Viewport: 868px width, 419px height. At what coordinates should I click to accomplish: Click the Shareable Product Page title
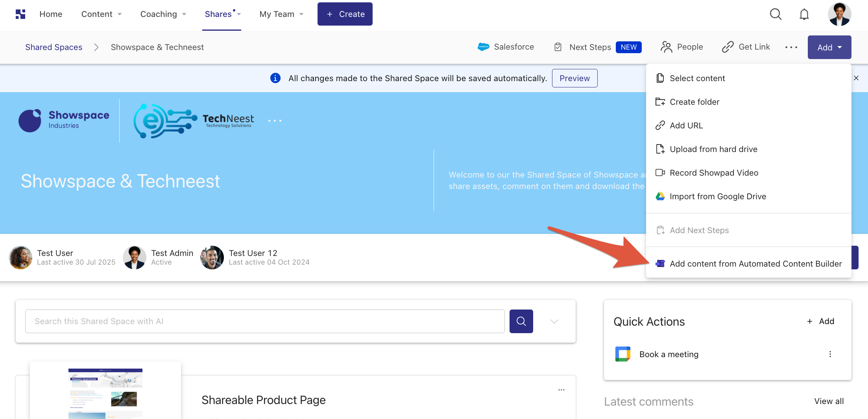(264, 400)
